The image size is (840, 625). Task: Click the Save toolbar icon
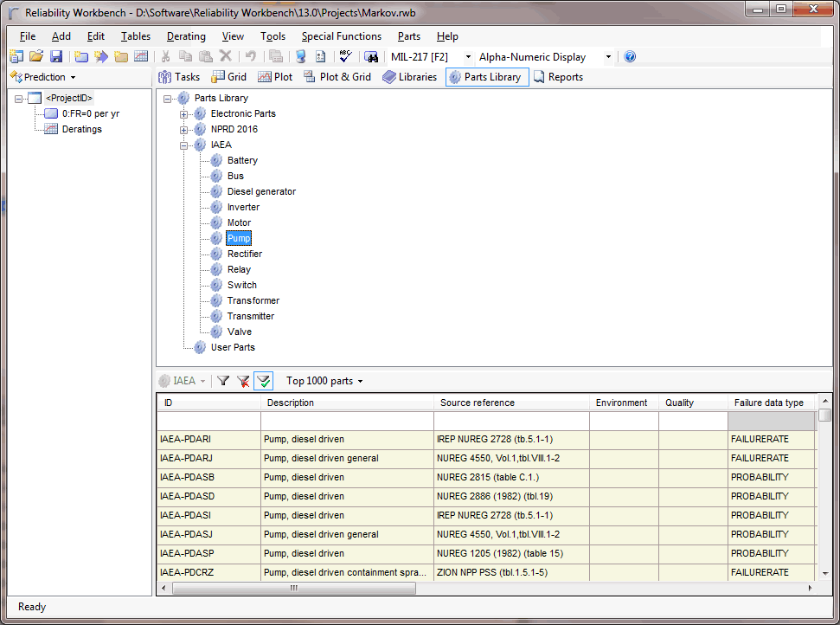(55, 55)
